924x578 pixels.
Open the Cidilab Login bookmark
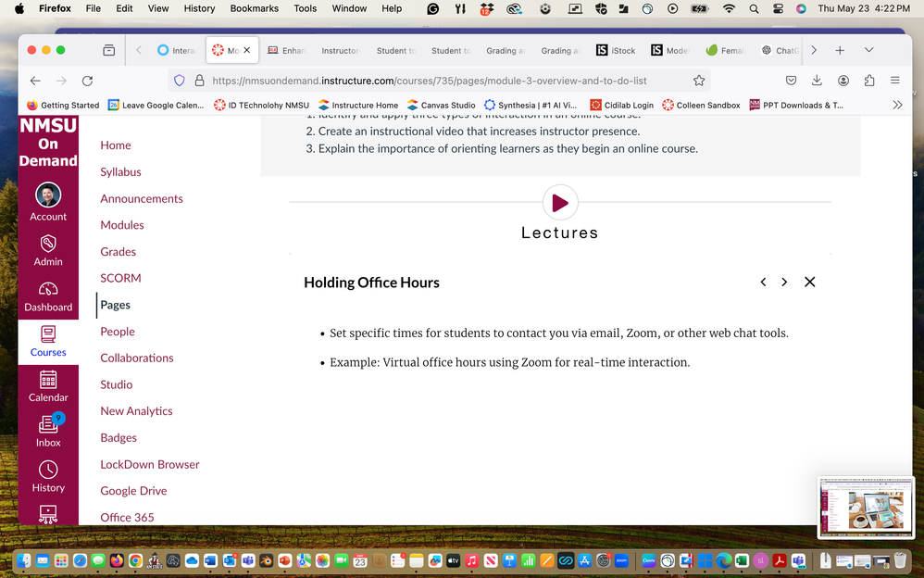click(x=621, y=105)
